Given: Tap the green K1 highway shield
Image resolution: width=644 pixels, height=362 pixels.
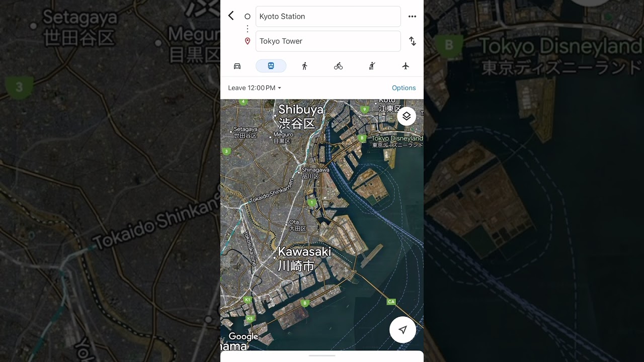Looking at the screenshot, I should [247, 300].
